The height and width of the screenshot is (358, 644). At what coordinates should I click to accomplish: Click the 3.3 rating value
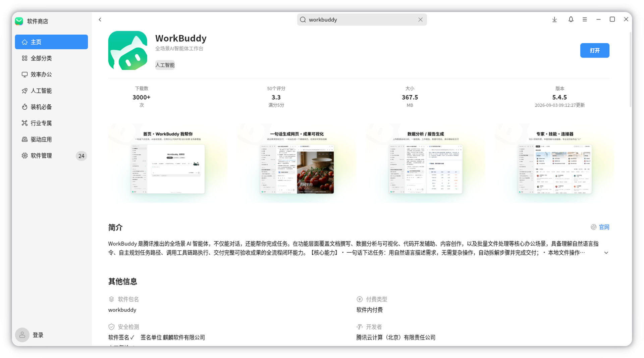(x=276, y=97)
